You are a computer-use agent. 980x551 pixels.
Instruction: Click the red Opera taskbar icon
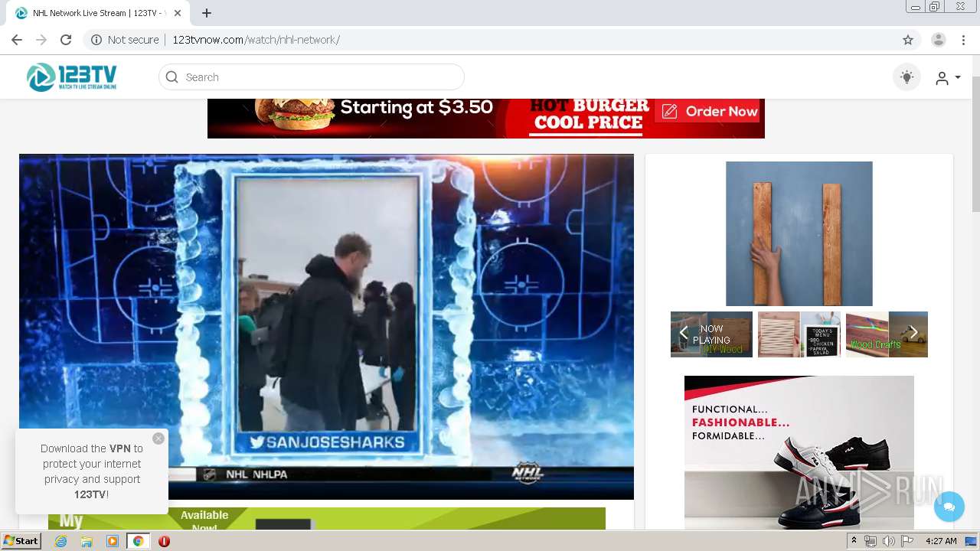164,541
